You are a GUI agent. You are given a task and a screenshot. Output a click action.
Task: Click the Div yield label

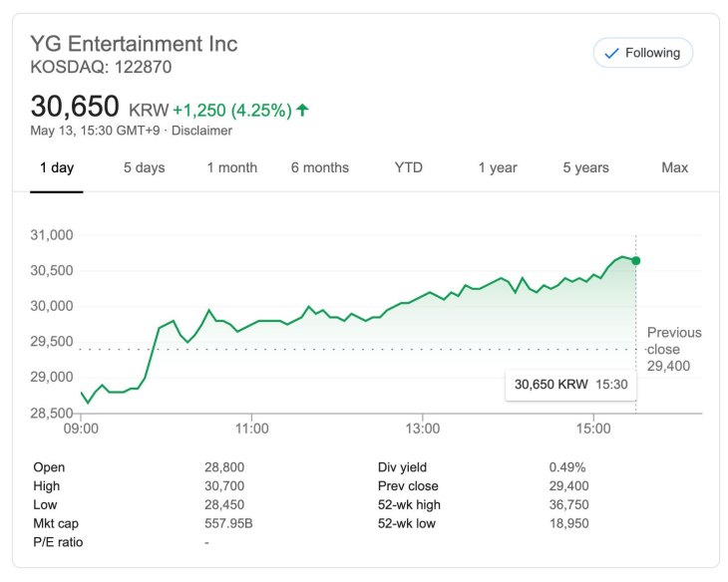click(x=402, y=467)
